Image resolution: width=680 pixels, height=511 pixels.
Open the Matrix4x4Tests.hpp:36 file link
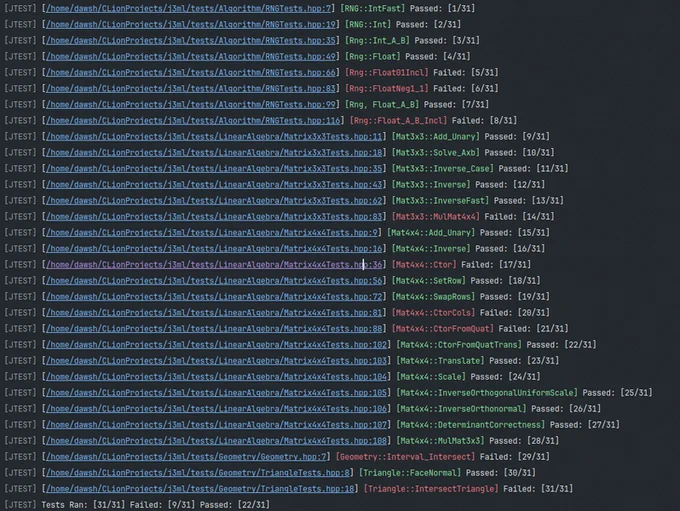pos(215,265)
